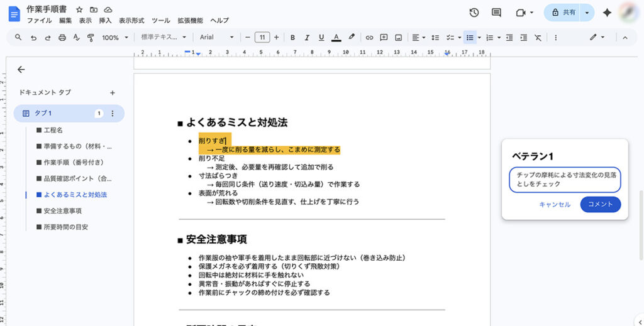Open the 表示 menu
This screenshot has height=326, width=644.
(85, 20)
